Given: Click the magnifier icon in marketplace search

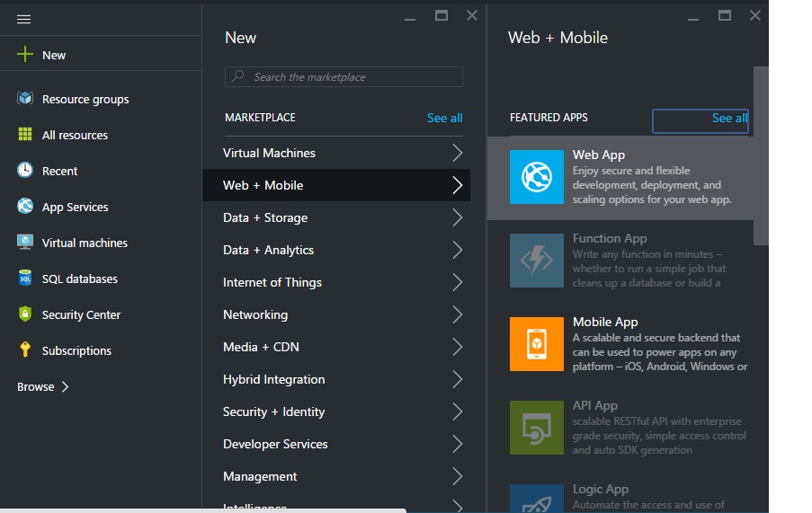Looking at the screenshot, I should (237, 76).
